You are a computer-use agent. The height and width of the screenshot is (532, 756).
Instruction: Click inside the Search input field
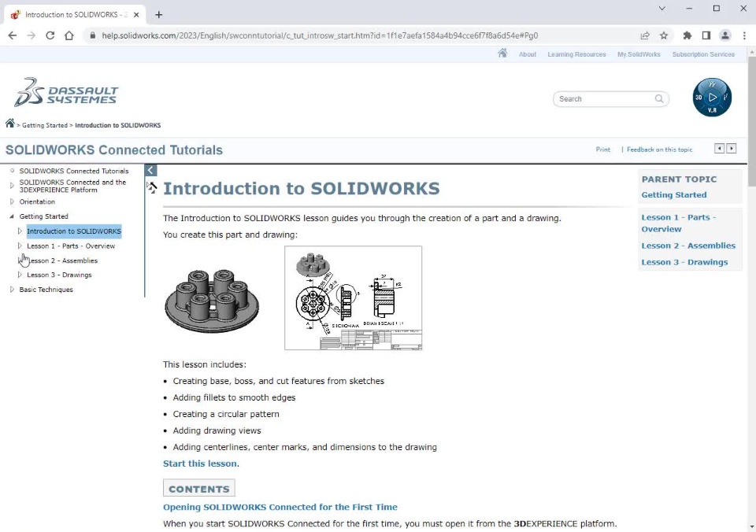(604, 99)
